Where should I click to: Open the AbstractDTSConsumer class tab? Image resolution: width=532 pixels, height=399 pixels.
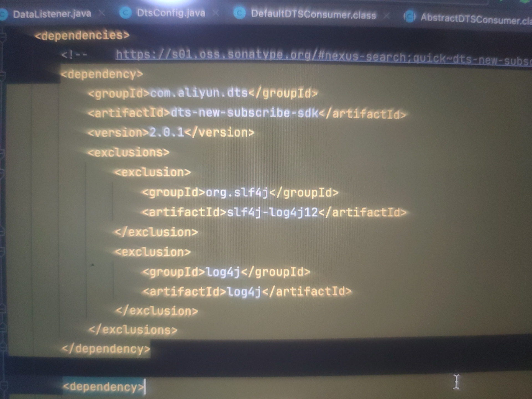(x=476, y=19)
